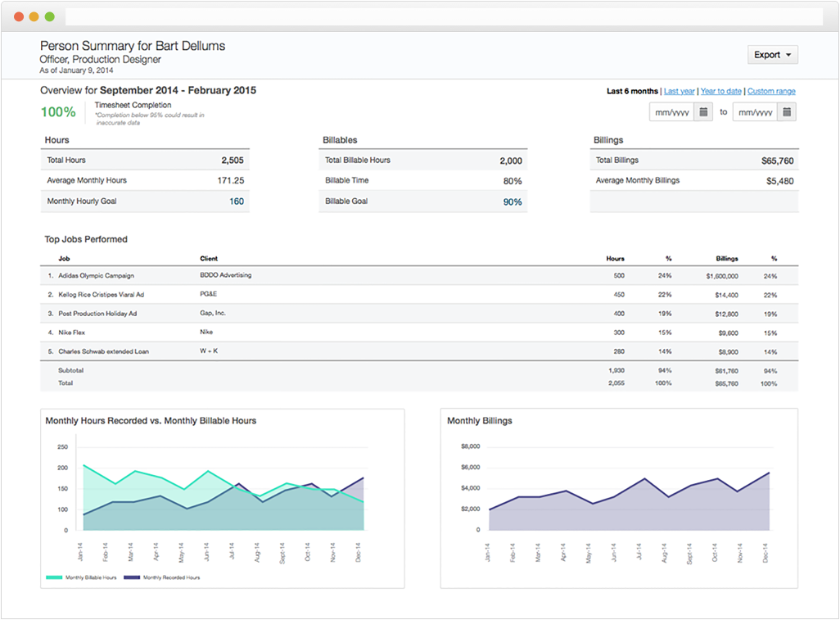Select the Last 6 months view
The height and width of the screenshot is (620, 840).
[x=631, y=91]
